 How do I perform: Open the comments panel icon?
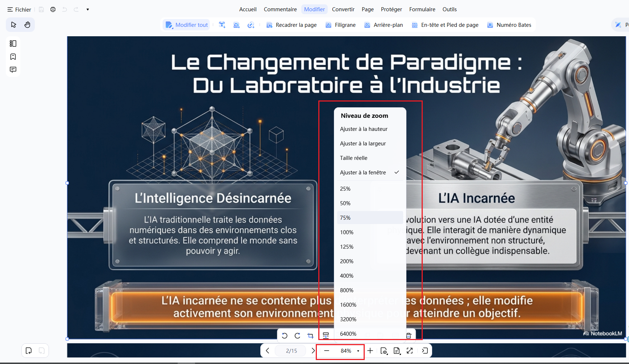(13, 70)
